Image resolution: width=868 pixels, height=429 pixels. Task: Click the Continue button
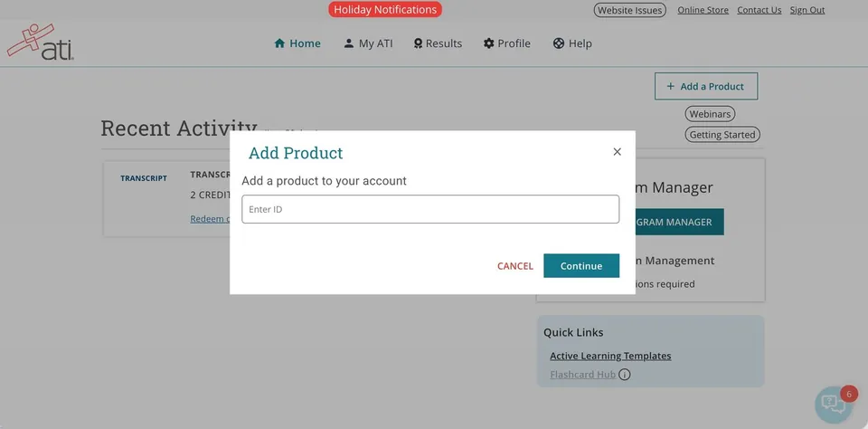point(581,265)
